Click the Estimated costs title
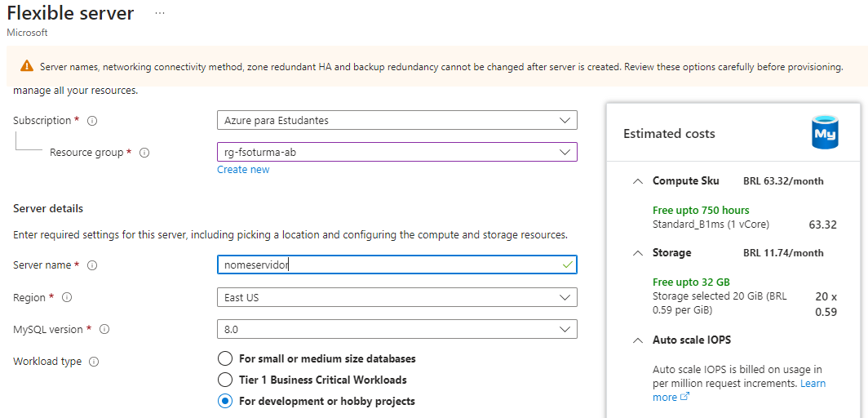This screenshot has width=868, height=418. [669, 133]
